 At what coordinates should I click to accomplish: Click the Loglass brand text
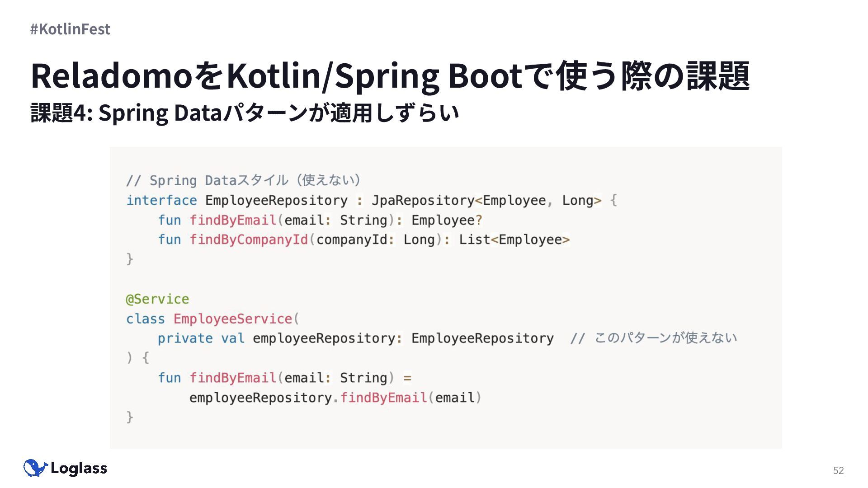[x=79, y=469]
